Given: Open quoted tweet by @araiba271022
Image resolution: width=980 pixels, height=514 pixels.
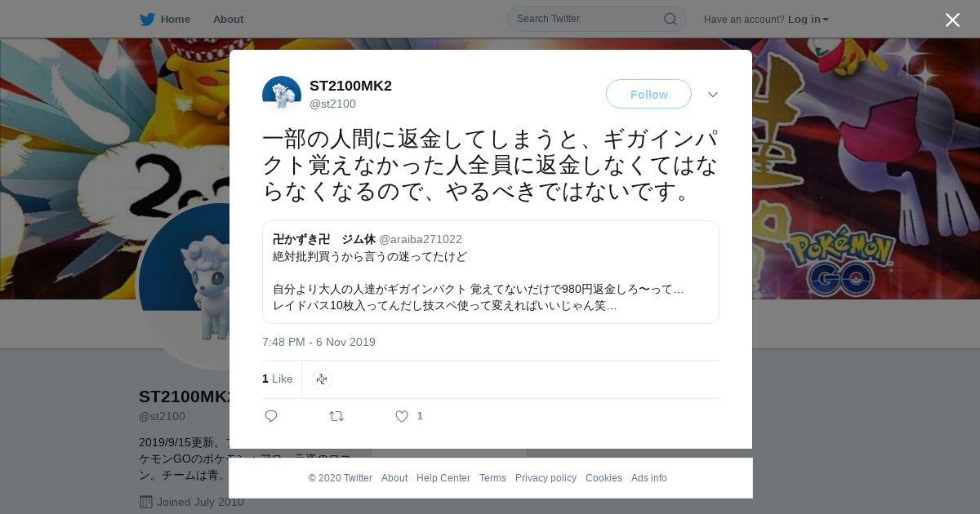Looking at the screenshot, I should [491, 273].
